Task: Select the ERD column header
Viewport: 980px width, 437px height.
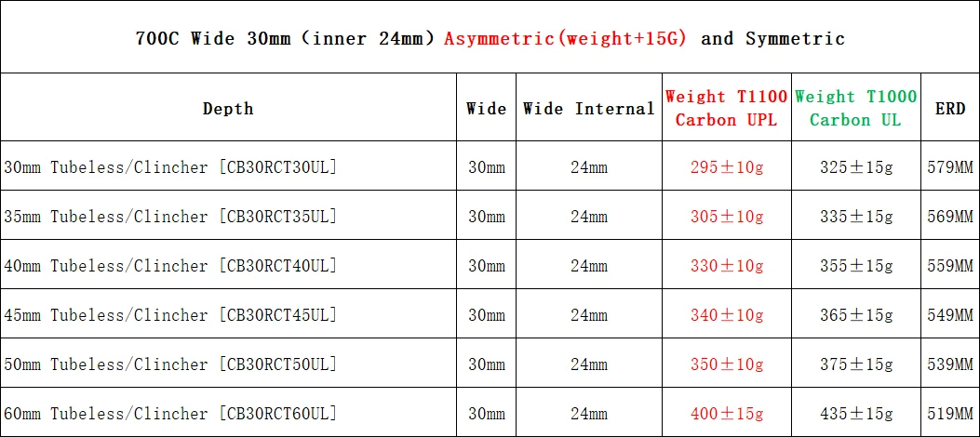Action: pos(950,108)
